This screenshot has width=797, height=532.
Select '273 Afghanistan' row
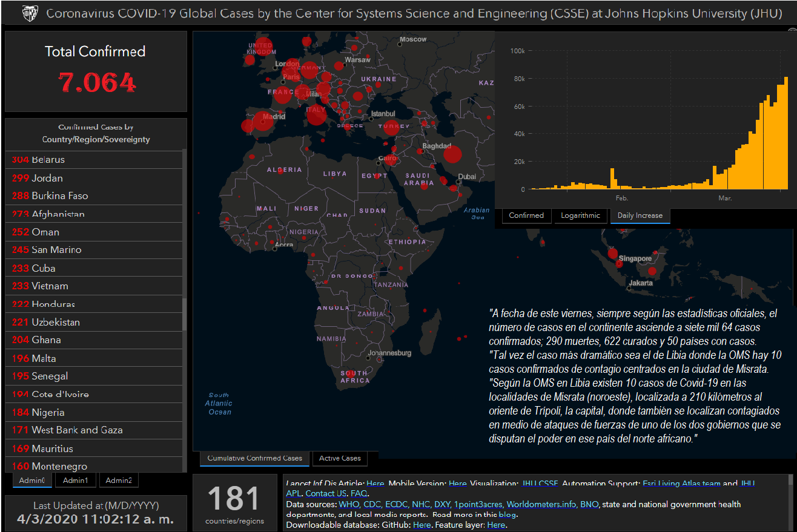[x=94, y=214]
